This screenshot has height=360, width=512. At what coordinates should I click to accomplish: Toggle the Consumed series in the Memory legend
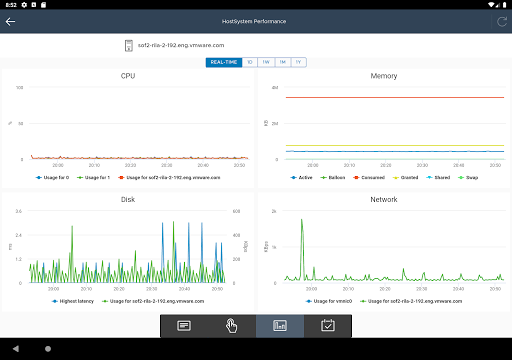coord(369,178)
